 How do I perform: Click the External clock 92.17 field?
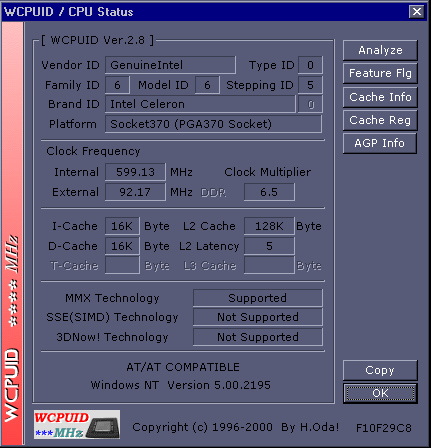pyautogui.click(x=135, y=192)
